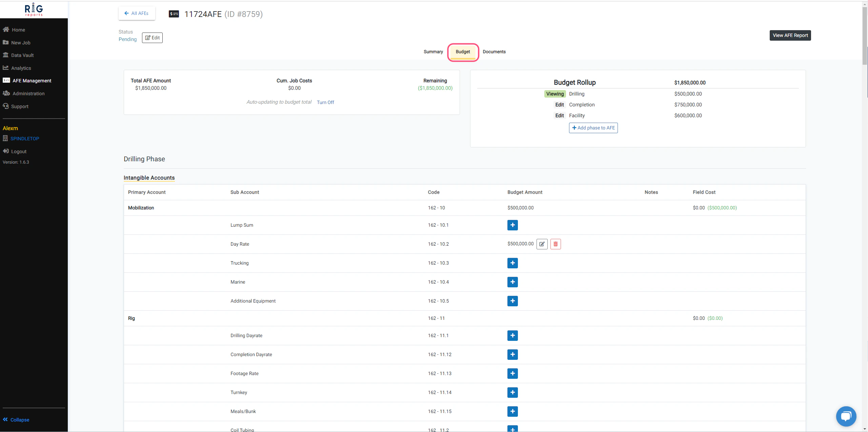The width and height of the screenshot is (868, 432).
Task: Add budget amount for Drilling Dayrate
Action: click(x=512, y=335)
